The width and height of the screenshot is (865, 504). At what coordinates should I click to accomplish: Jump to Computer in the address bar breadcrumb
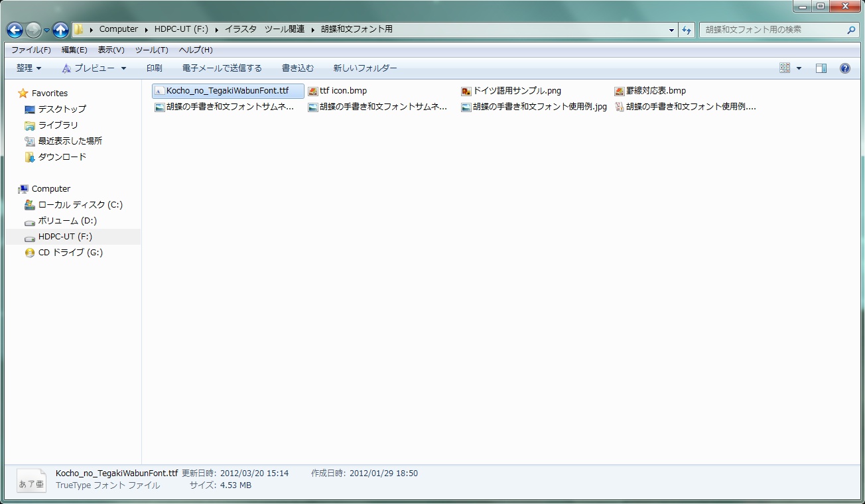click(119, 29)
